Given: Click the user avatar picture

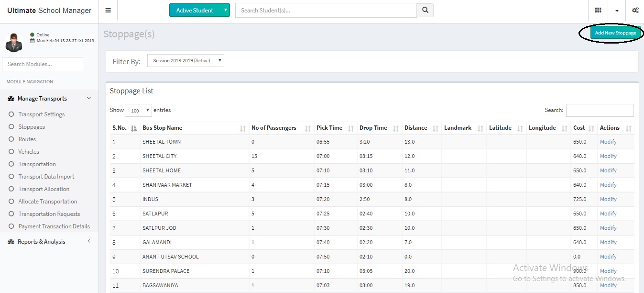Looking at the screenshot, I should pyautogui.click(x=14, y=42).
